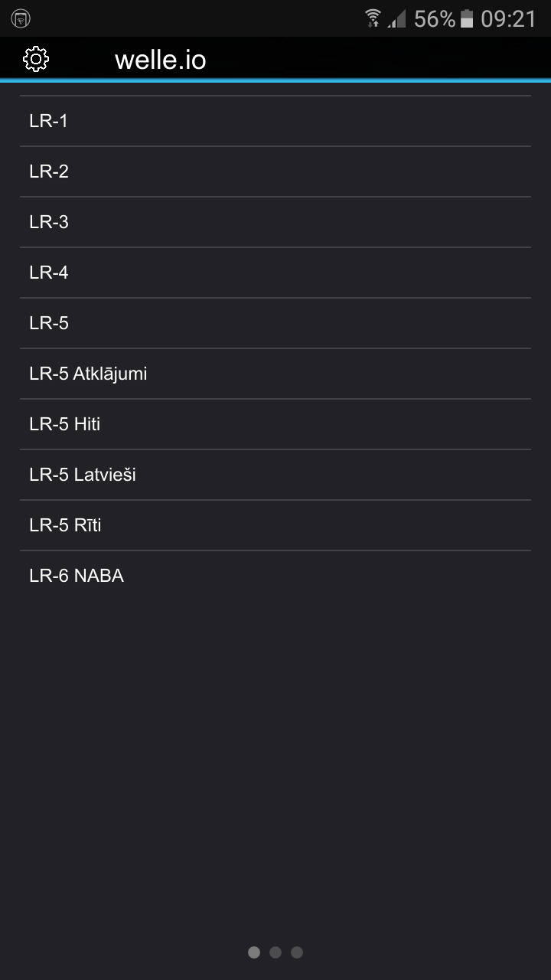Tap the welle.io app title
551x980 pixels.
pyautogui.click(x=160, y=60)
